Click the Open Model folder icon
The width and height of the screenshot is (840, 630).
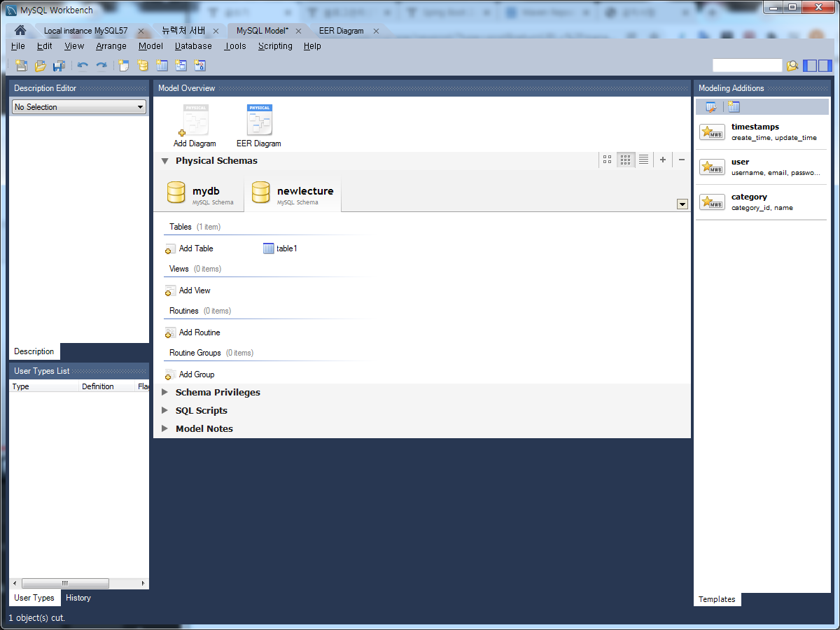point(40,65)
